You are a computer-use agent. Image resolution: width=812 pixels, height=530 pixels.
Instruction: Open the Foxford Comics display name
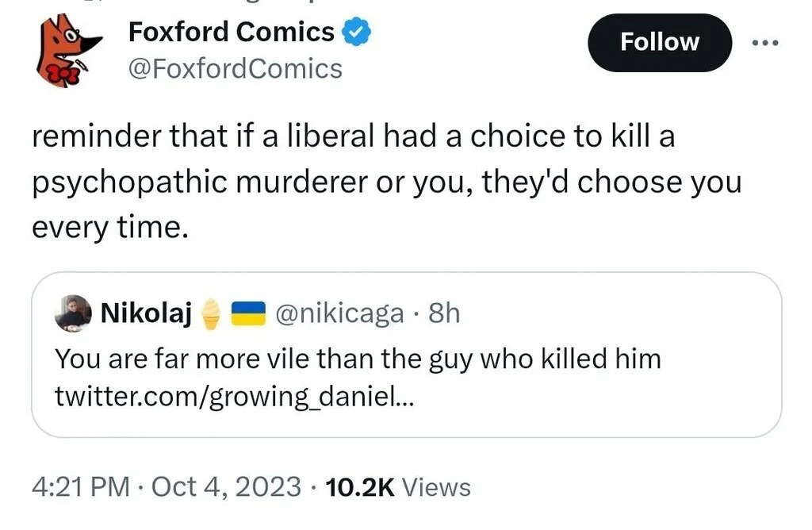pyautogui.click(x=231, y=33)
